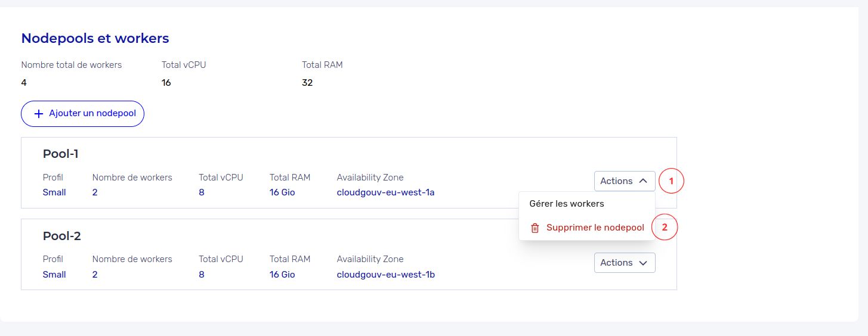Click the summary Total RAM value 32

[x=307, y=83]
